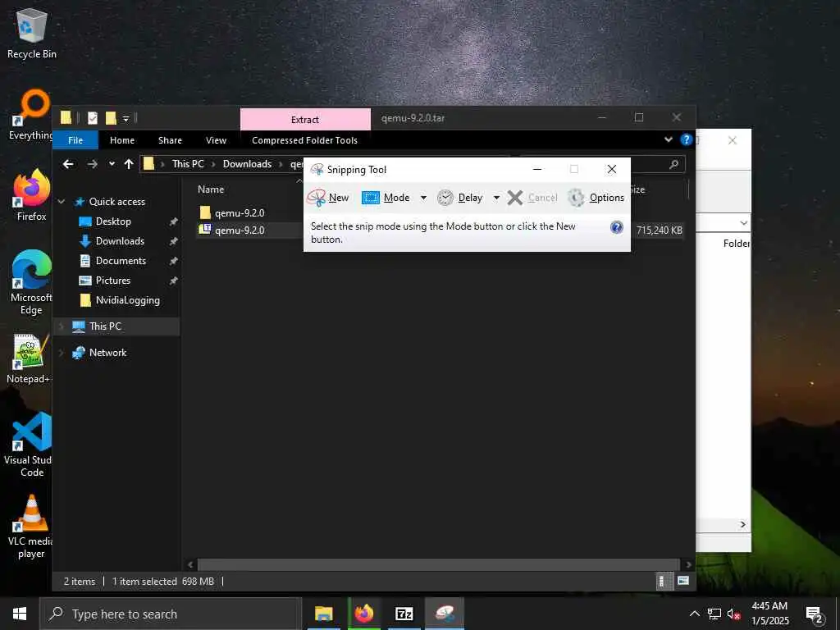Screen dimensions: 840x630
Task: Open the Snipping Tool Mode button
Action: 386,198
